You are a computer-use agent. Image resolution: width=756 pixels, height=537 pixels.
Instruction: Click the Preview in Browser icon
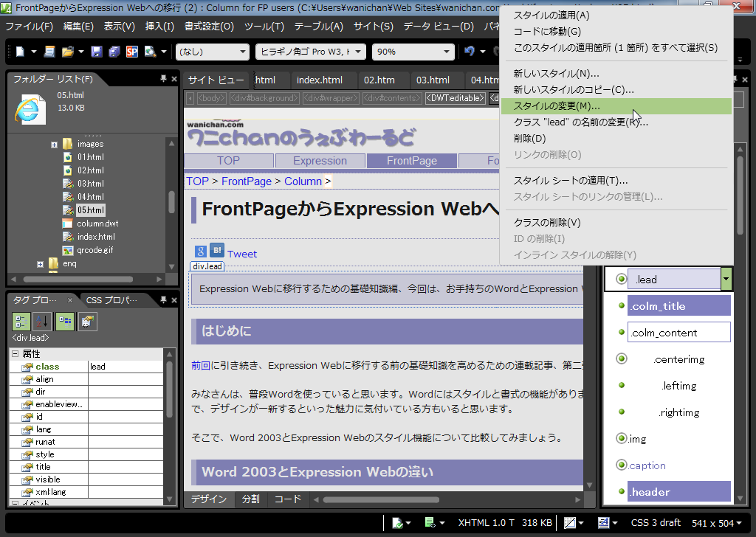click(151, 52)
